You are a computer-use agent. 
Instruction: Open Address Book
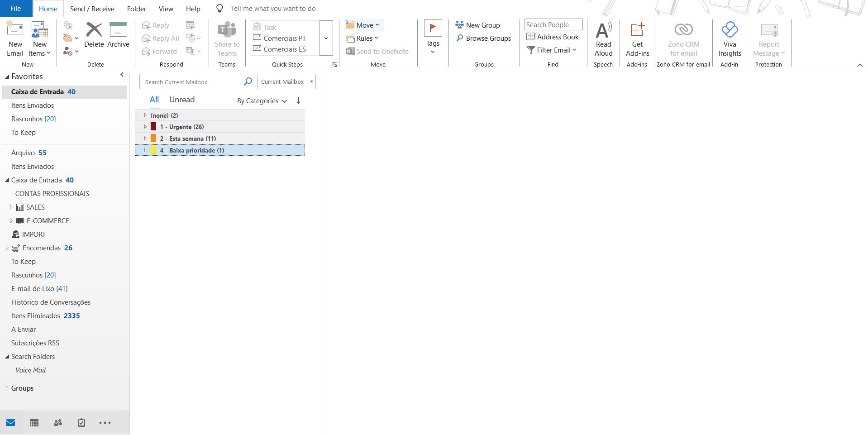pyautogui.click(x=553, y=37)
